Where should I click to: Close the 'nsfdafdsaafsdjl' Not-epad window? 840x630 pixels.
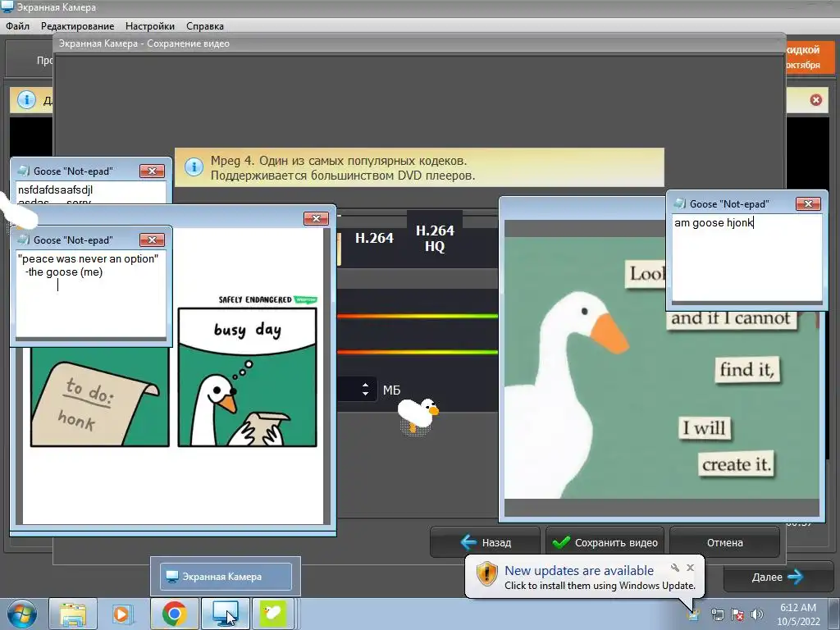pyautogui.click(x=152, y=171)
